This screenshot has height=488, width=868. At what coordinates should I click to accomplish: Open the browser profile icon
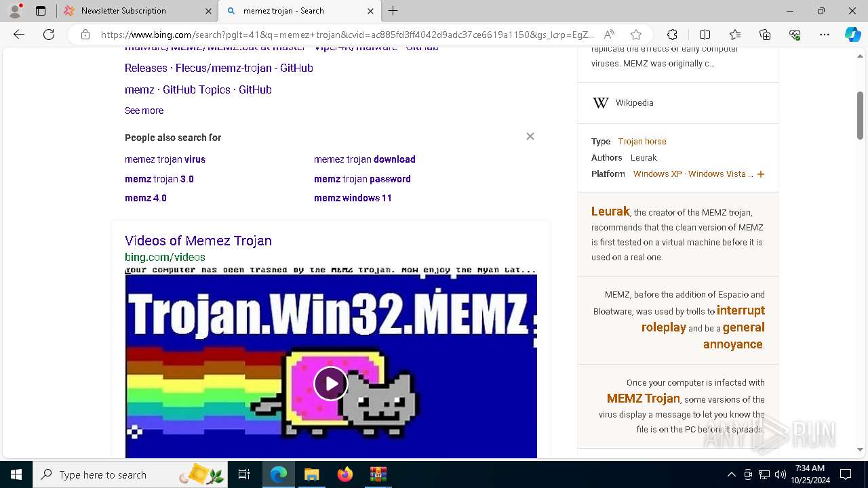15,10
